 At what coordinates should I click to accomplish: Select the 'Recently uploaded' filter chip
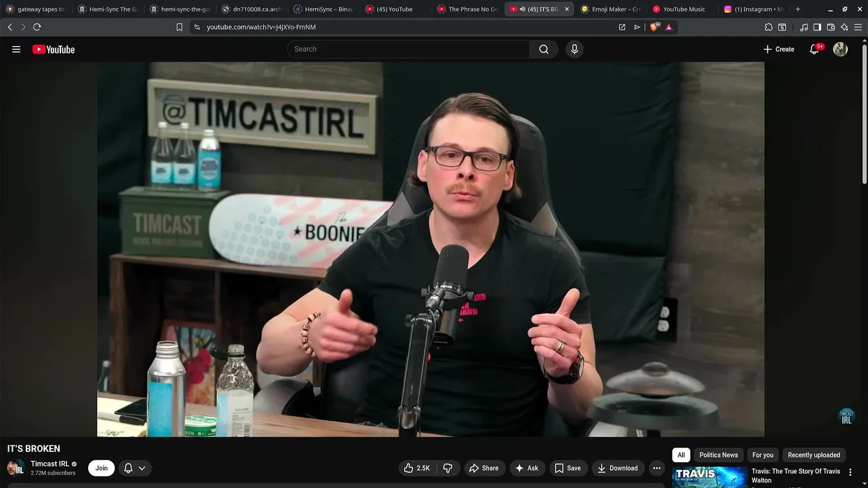814,455
